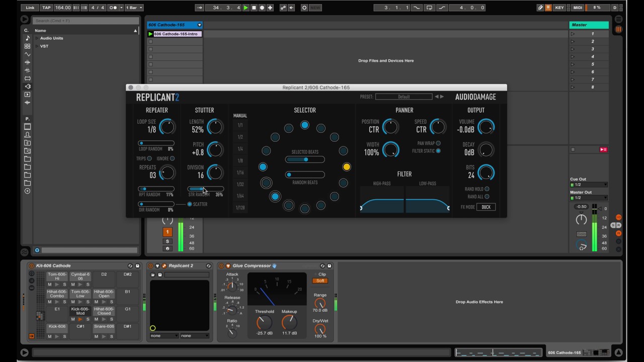Open the Master Out 1/2 dropdown

tap(589, 198)
